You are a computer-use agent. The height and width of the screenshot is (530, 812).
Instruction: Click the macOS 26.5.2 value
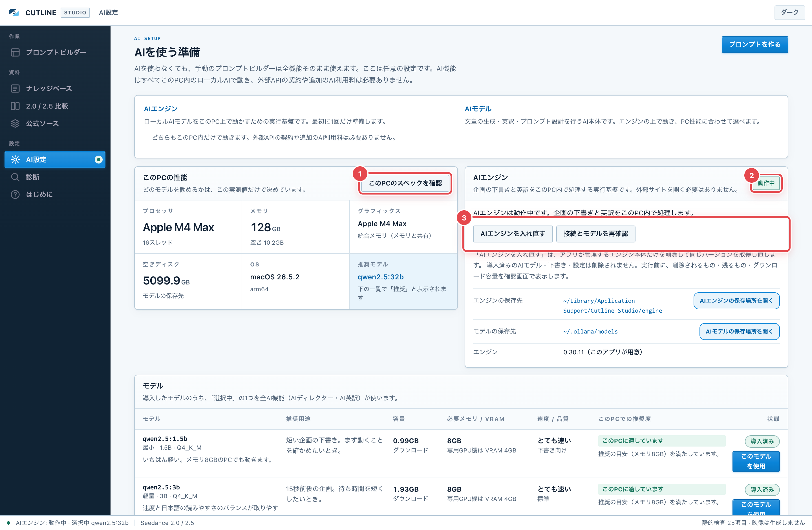click(275, 277)
